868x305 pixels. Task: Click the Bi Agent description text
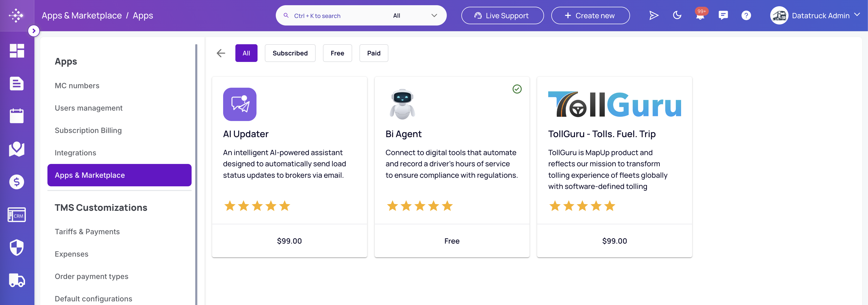pyautogui.click(x=451, y=164)
